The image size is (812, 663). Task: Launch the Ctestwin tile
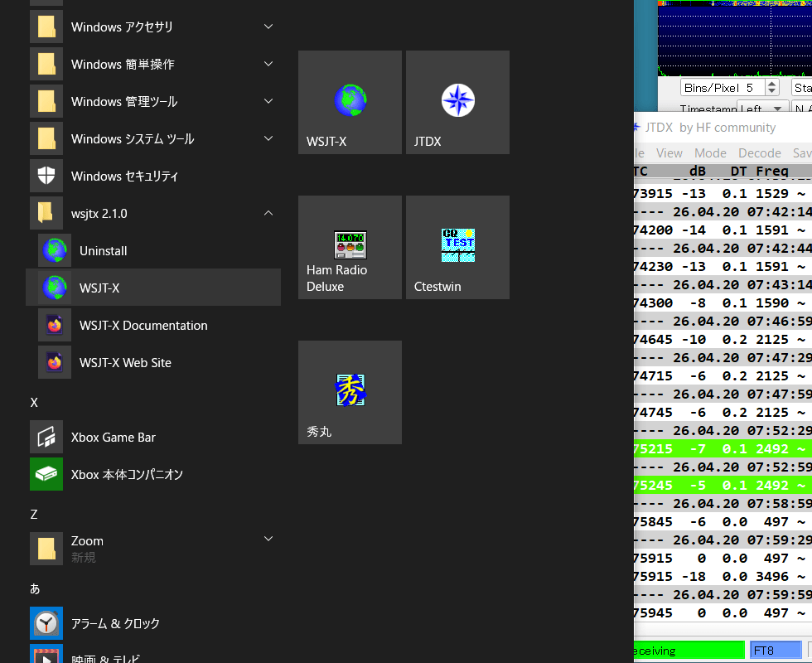(457, 247)
